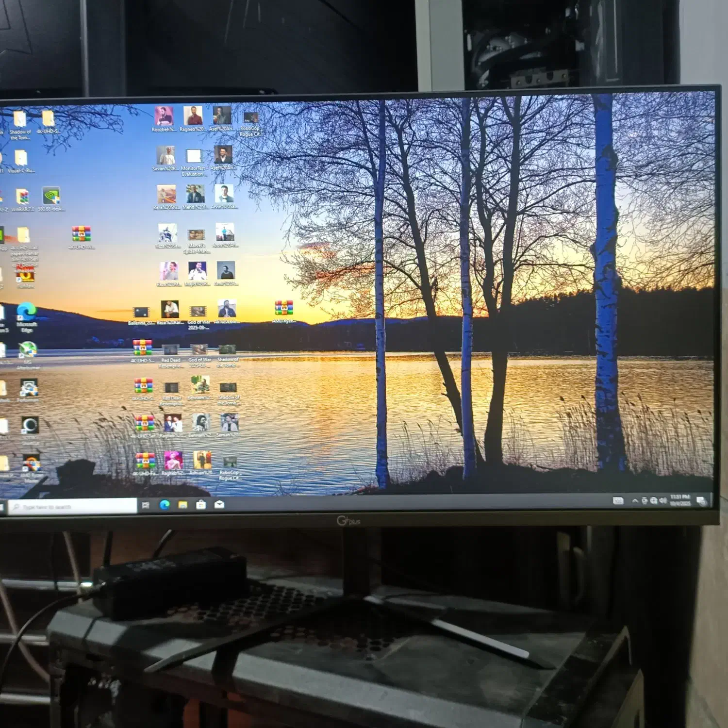Open the notification Action Center
728x728 pixels.
coord(701,501)
